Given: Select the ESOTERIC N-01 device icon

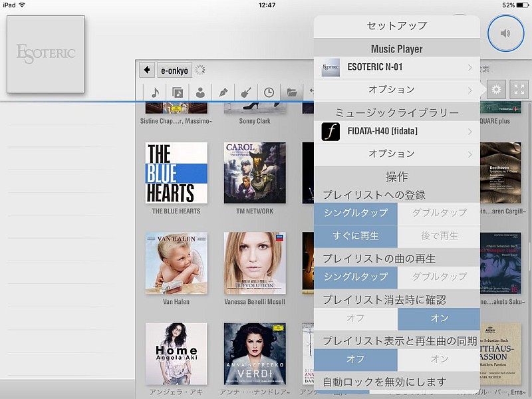Looking at the screenshot, I should [x=331, y=67].
